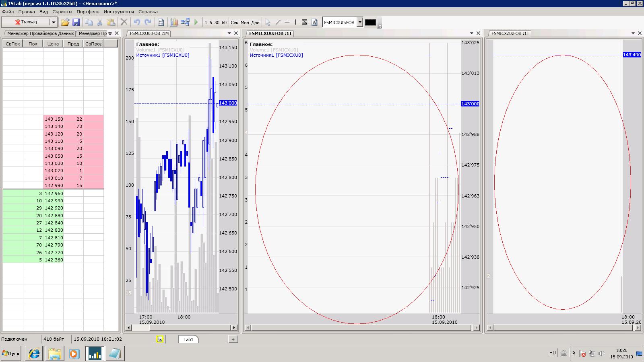Select the diagonal line drawing tool
The height and width of the screenshot is (362, 644).
pos(278,23)
